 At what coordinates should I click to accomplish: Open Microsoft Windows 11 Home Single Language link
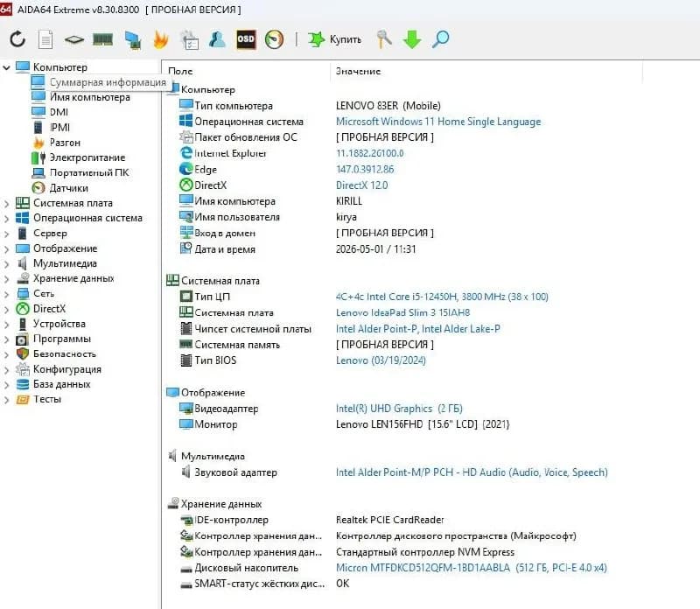438,122
